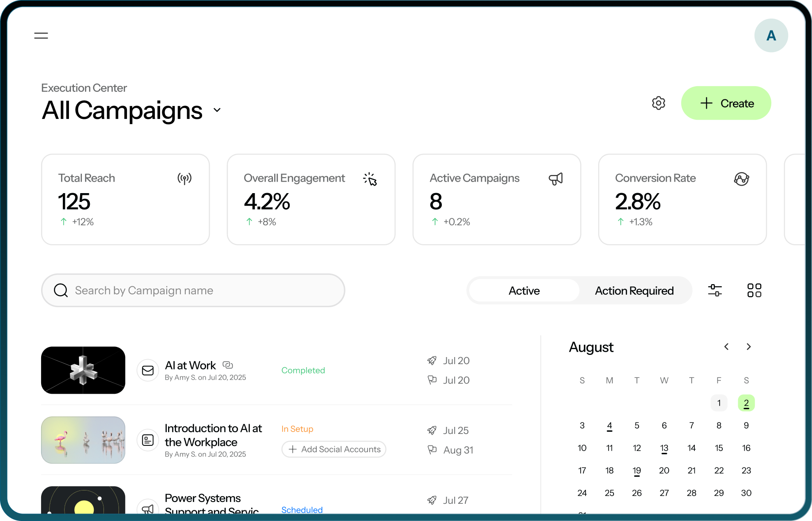Click the Overall Engagement cursor icon
The height and width of the screenshot is (521, 812).
[370, 179]
